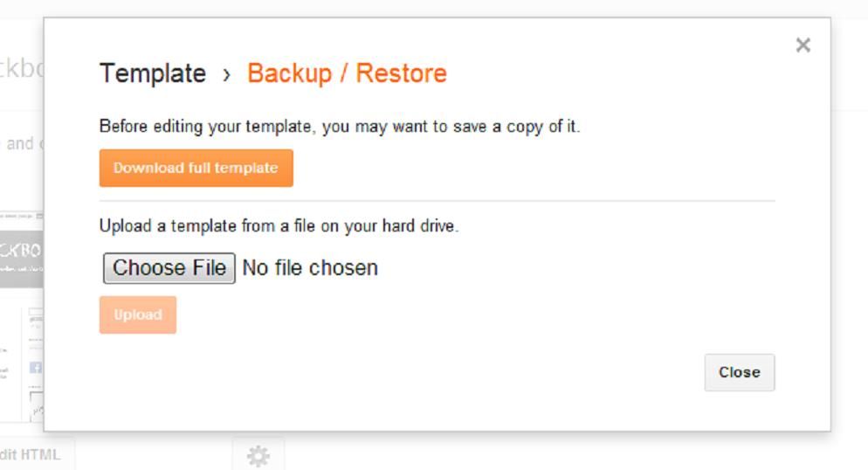Click the 'Before editing your template' text
Screen dimensions: 868x470
[x=340, y=126]
